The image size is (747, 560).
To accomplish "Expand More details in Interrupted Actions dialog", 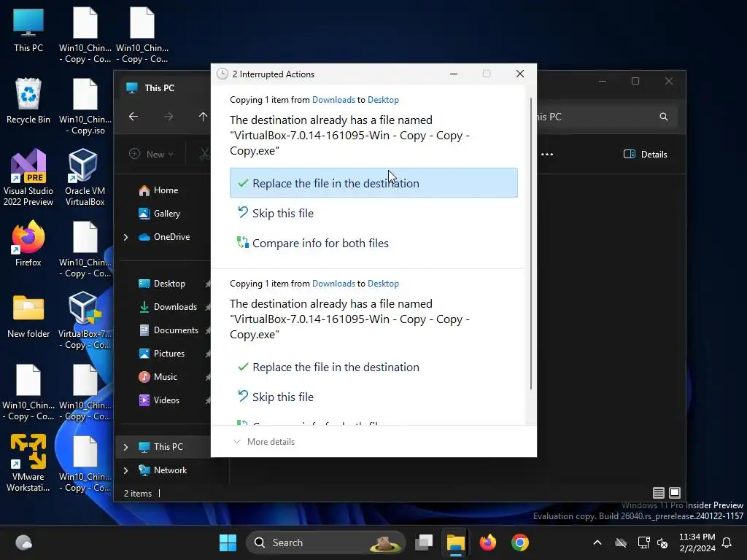I will pos(264,441).
